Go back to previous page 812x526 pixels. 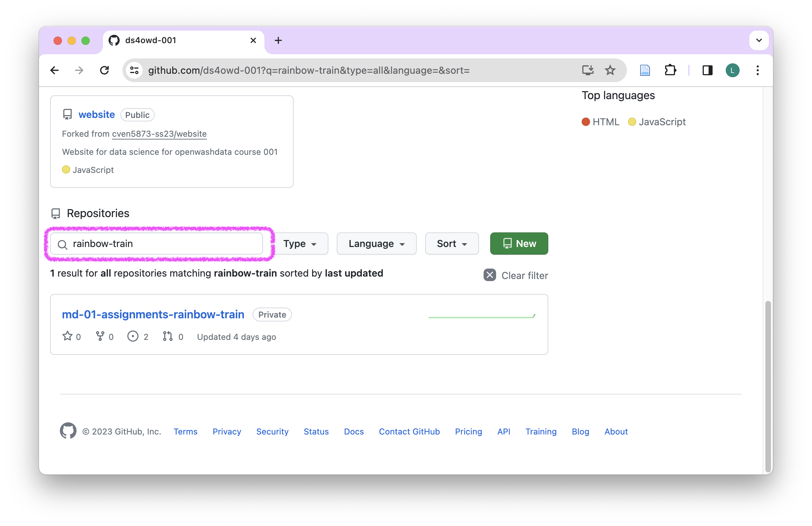(55, 70)
